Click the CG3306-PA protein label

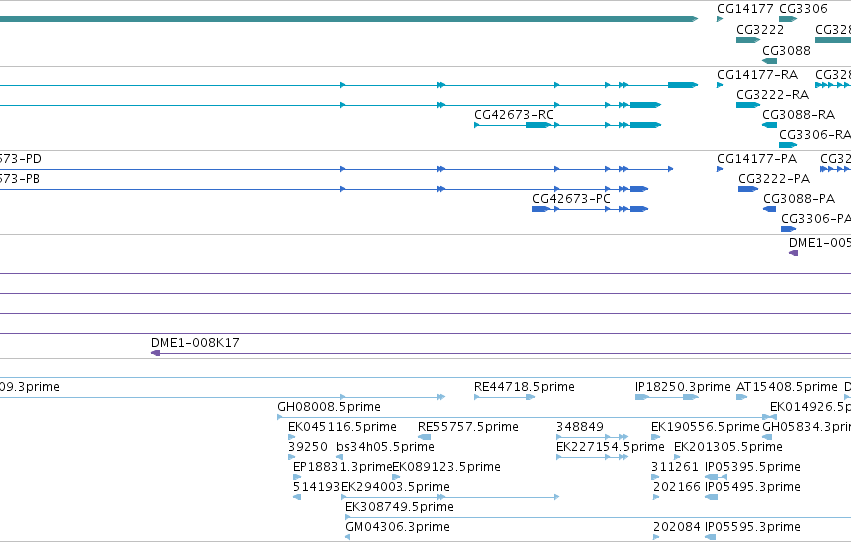click(x=816, y=219)
